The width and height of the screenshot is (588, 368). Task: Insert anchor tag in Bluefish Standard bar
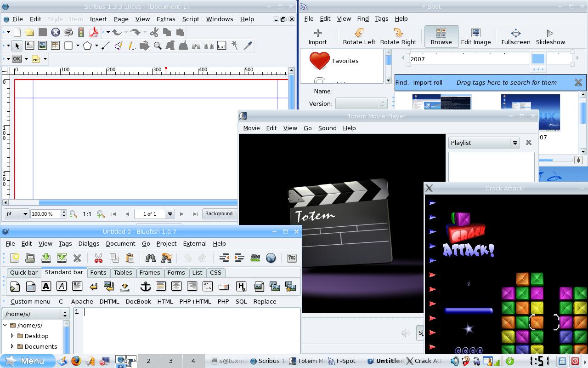[x=146, y=286]
